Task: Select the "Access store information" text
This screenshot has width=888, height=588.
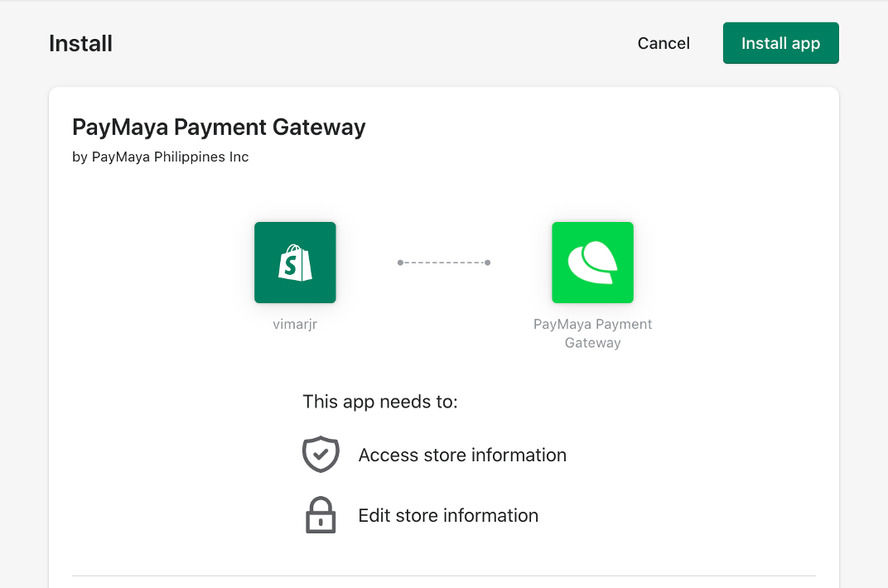Action: pos(462,455)
